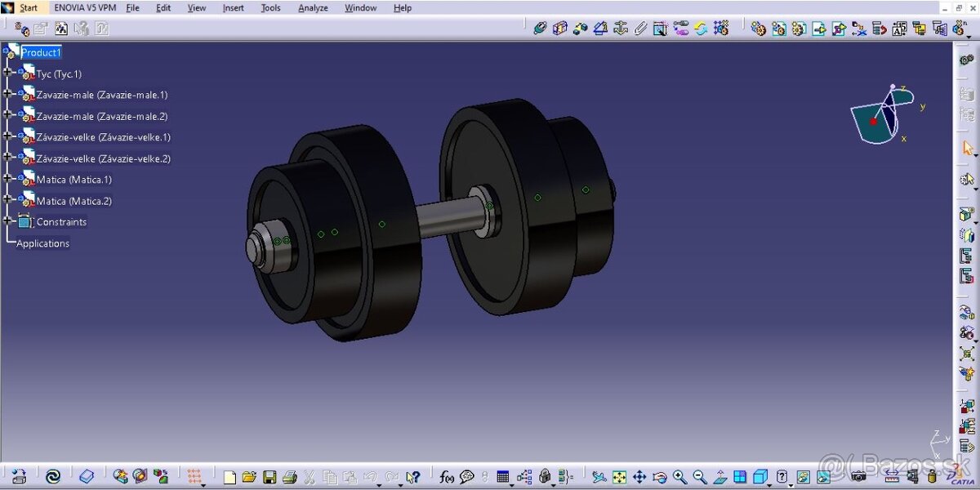The width and height of the screenshot is (980, 490).
Task: Click the Fit All In view icon
Action: (620, 477)
